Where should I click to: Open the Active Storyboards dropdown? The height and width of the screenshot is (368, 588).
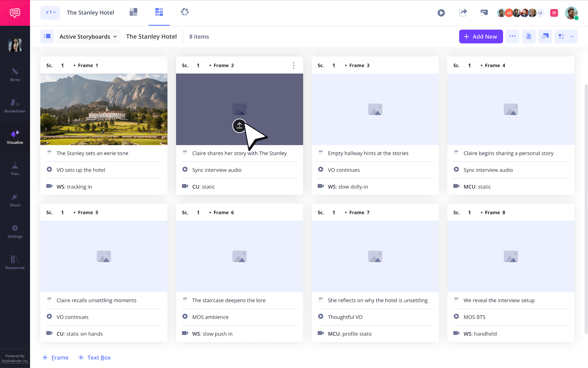click(x=88, y=36)
